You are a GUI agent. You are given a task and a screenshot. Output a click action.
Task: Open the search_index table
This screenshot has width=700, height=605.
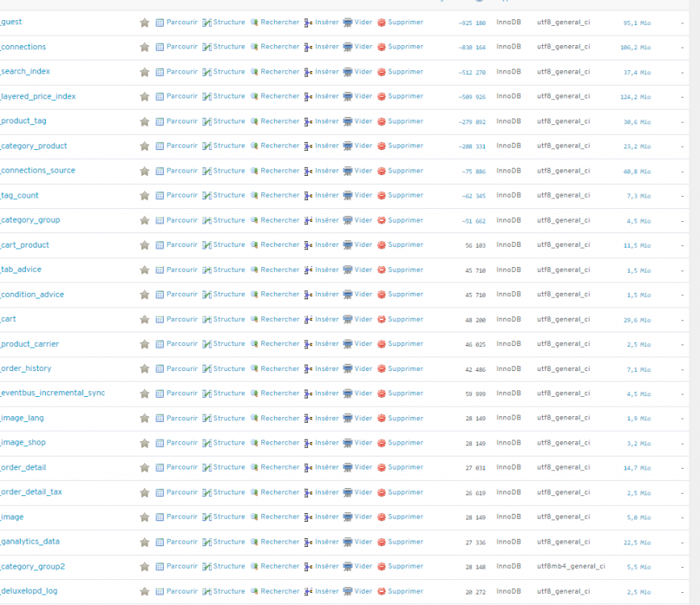26,72
